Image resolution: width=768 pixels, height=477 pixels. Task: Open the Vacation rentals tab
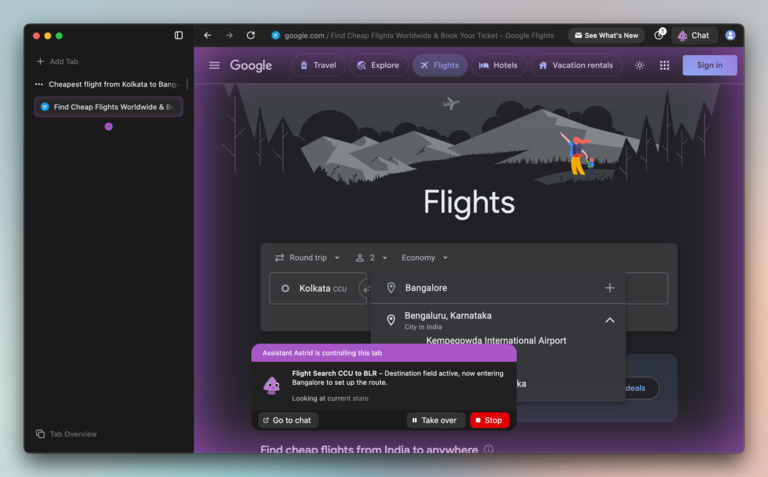(x=576, y=65)
